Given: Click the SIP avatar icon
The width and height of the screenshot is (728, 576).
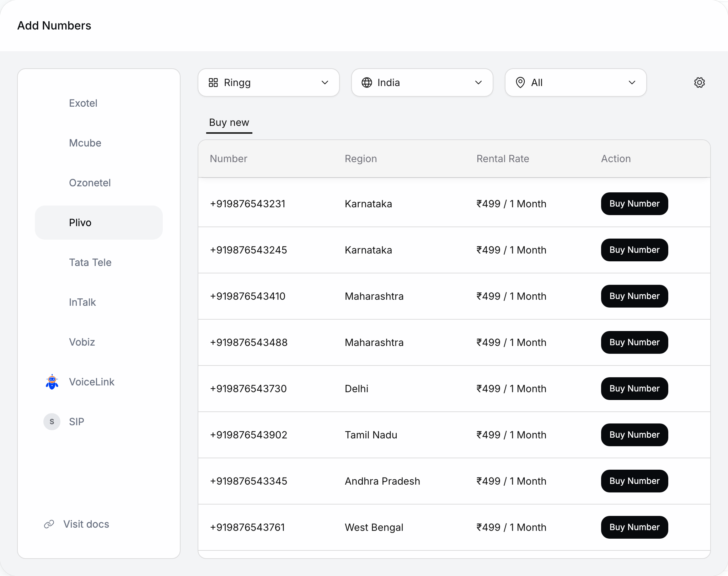Looking at the screenshot, I should point(52,422).
